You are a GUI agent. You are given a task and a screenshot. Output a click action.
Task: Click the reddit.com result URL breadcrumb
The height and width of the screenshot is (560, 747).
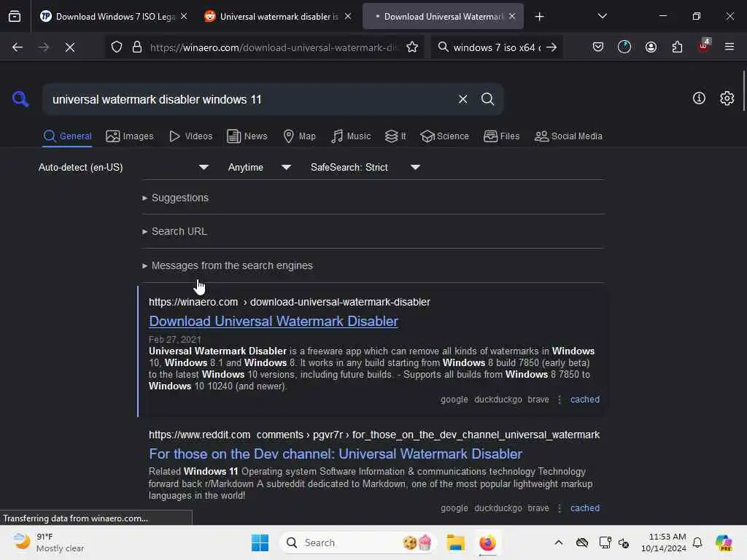374,435
